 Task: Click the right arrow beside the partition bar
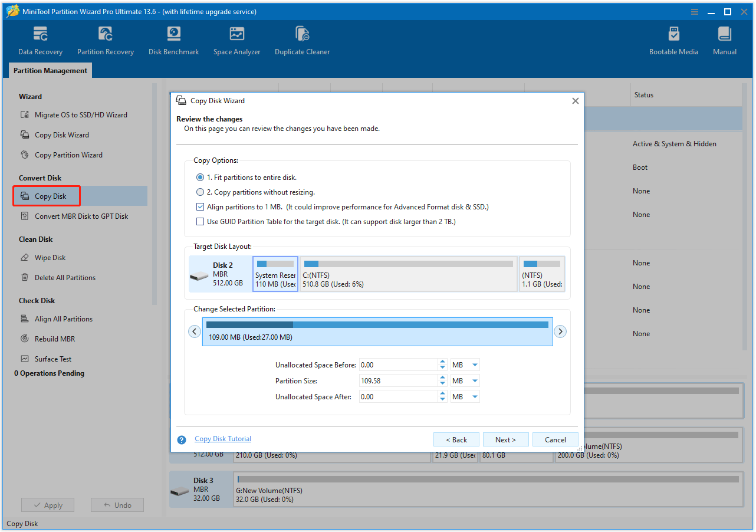(x=560, y=331)
